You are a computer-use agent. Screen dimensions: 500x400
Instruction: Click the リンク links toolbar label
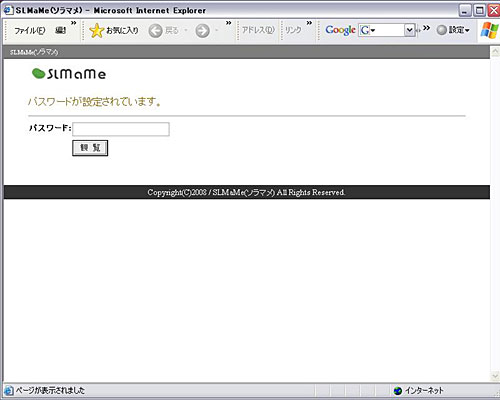293,30
